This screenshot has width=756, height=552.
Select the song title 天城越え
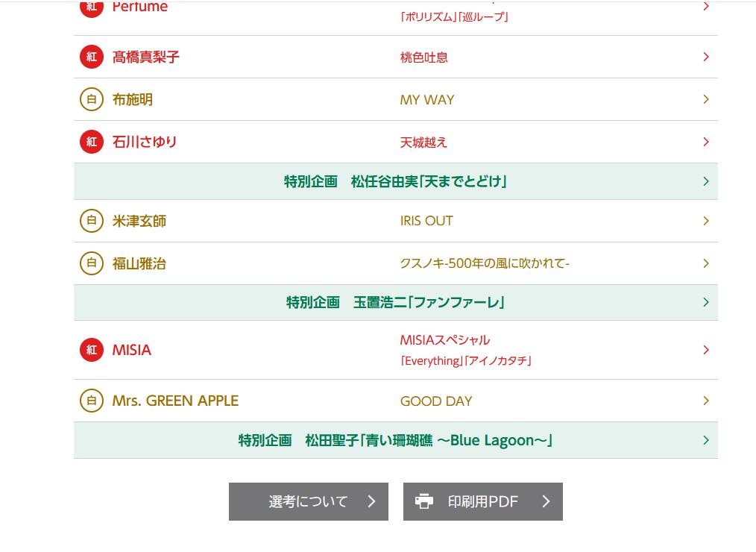click(x=423, y=142)
